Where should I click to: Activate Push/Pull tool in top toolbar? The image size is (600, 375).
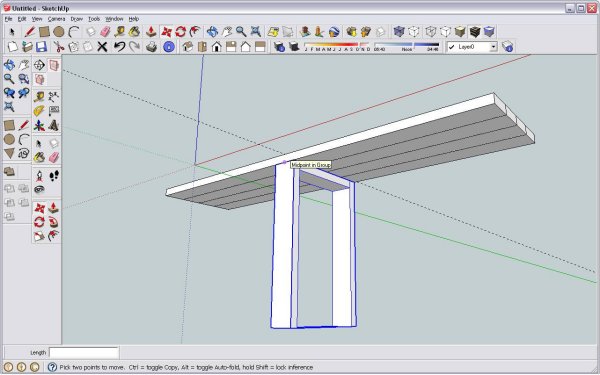(151, 32)
